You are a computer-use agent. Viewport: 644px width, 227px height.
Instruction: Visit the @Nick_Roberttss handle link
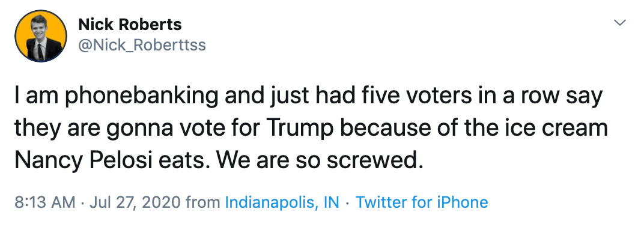coord(142,45)
